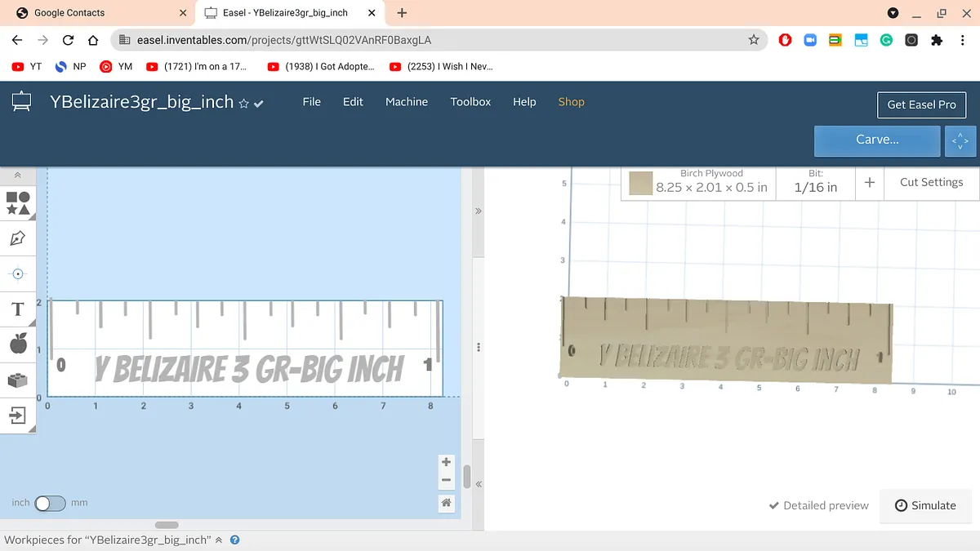
Task: Zoom in with the plus icon
Action: click(x=446, y=462)
